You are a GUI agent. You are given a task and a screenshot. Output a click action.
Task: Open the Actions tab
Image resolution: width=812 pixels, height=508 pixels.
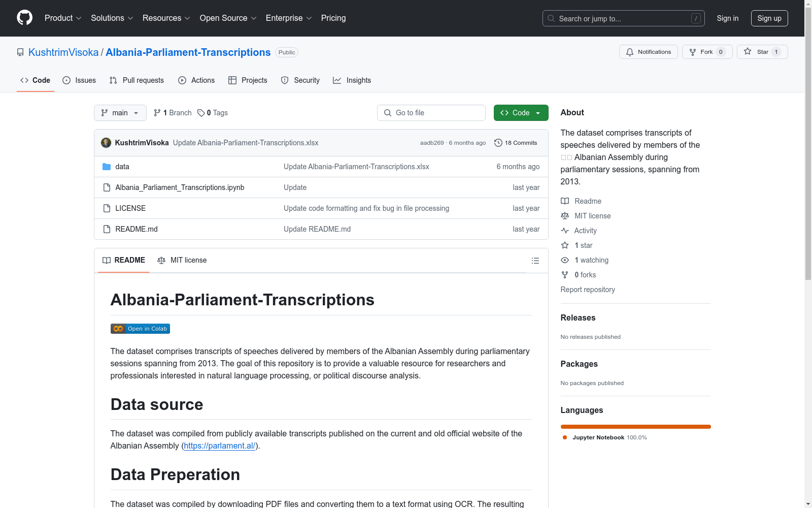pos(196,80)
